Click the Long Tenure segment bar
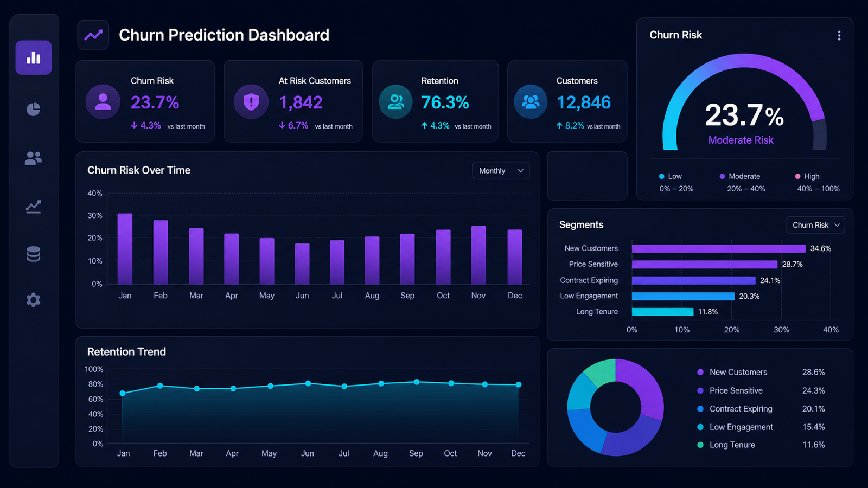This screenshot has width=868, height=488. [x=663, y=312]
